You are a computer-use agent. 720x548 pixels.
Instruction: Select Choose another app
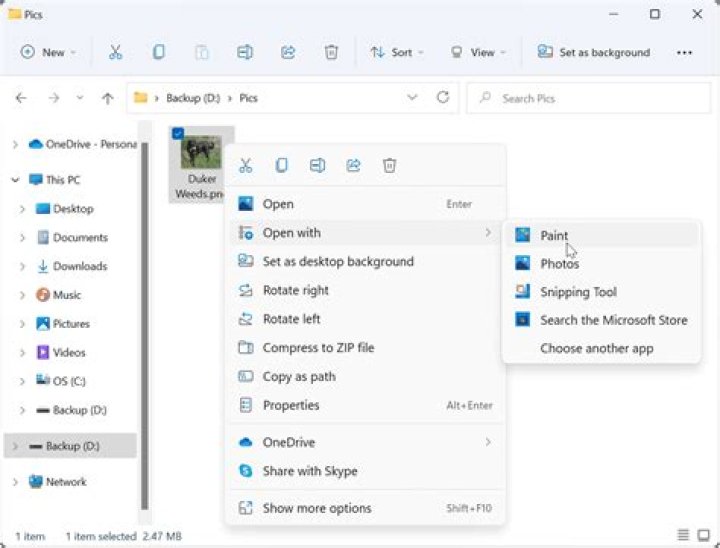tap(602, 348)
